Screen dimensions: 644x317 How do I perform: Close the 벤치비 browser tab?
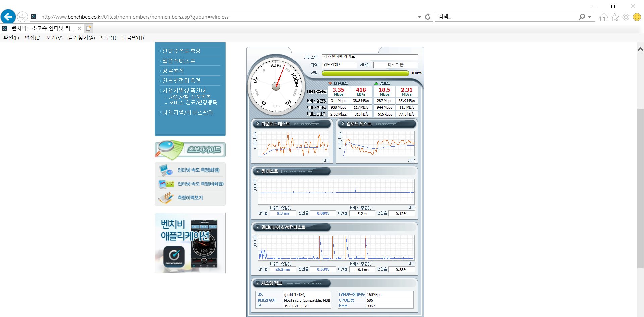(x=79, y=28)
